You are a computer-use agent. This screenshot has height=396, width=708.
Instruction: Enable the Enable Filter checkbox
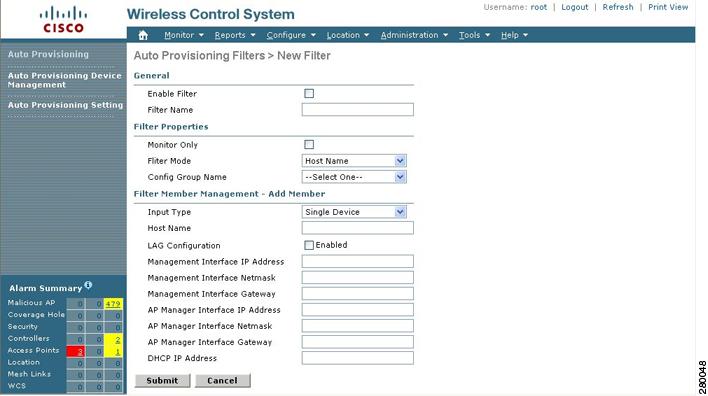(x=309, y=93)
